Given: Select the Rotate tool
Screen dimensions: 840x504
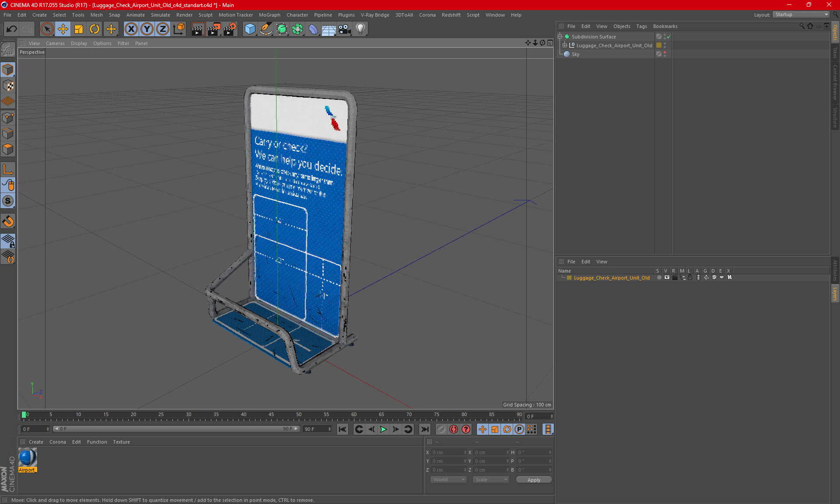Looking at the screenshot, I should click(x=94, y=29).
